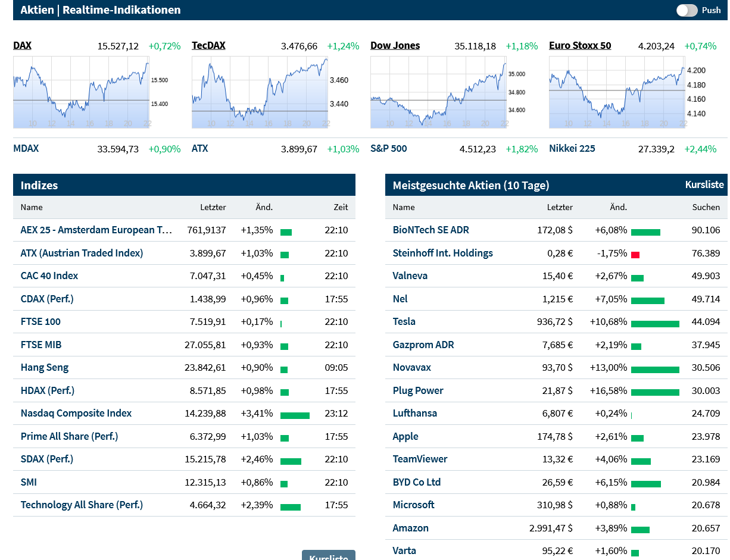Click the red bar for Steinhoff
This screenshot has width=730, height=560.
tap(635, 255)
